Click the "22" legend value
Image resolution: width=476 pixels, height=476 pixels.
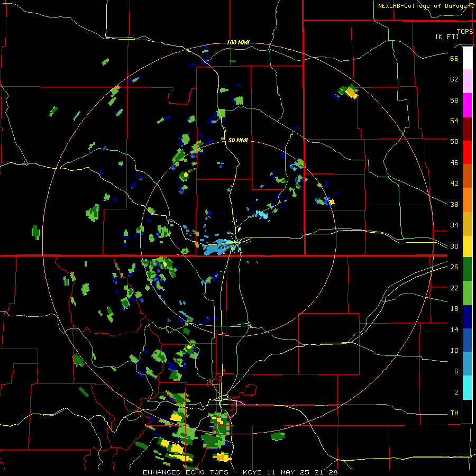pos(454,288)
